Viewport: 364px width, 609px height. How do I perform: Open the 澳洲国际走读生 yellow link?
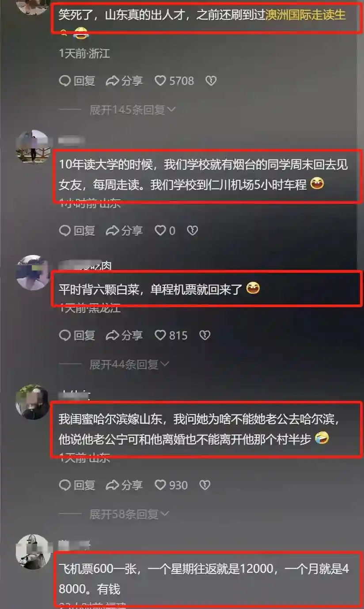(305, 16)
